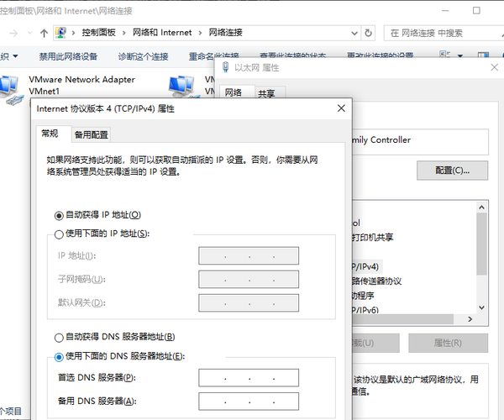
Task: Click the 卸载(U) button
Action: 376,343
